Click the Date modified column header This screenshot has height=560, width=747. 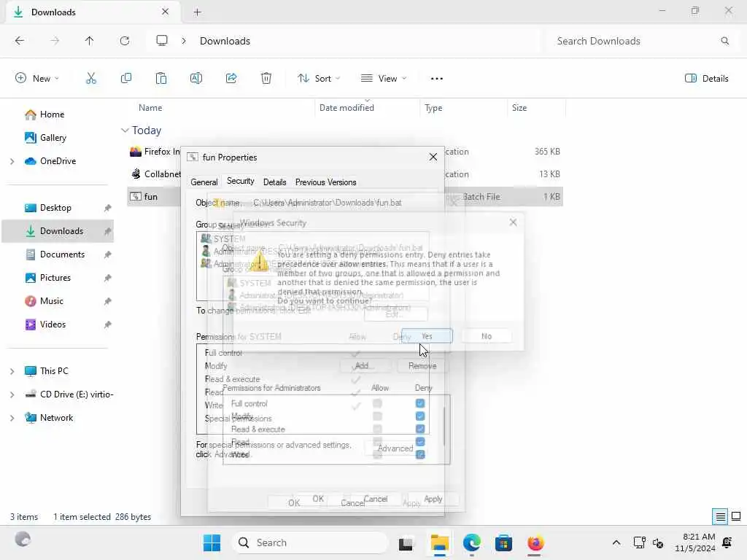point(347,108)
